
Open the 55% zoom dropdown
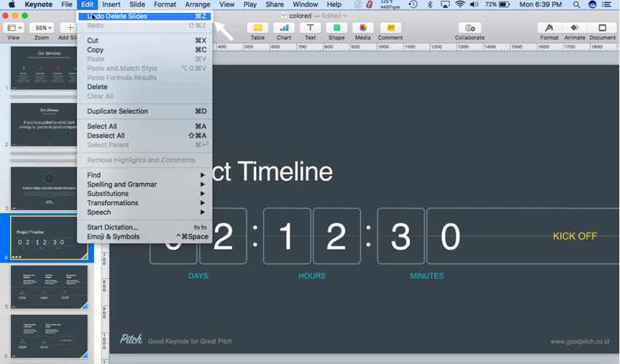(x=42, y=28)
